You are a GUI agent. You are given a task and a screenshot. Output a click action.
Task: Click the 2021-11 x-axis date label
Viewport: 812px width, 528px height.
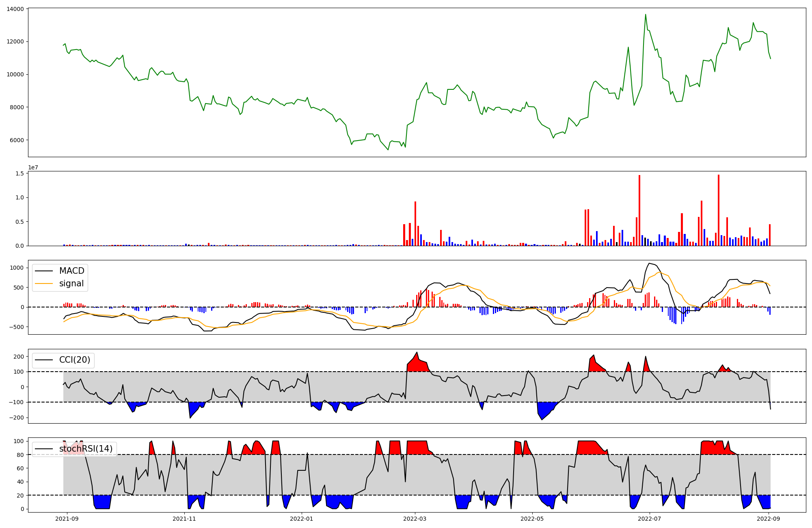(x=185, y=518)
